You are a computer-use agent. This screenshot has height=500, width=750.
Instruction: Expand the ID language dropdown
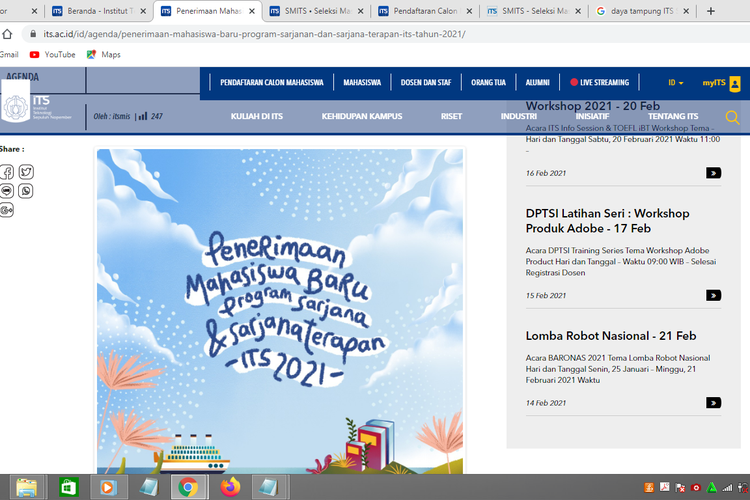[x=676, y=83]
